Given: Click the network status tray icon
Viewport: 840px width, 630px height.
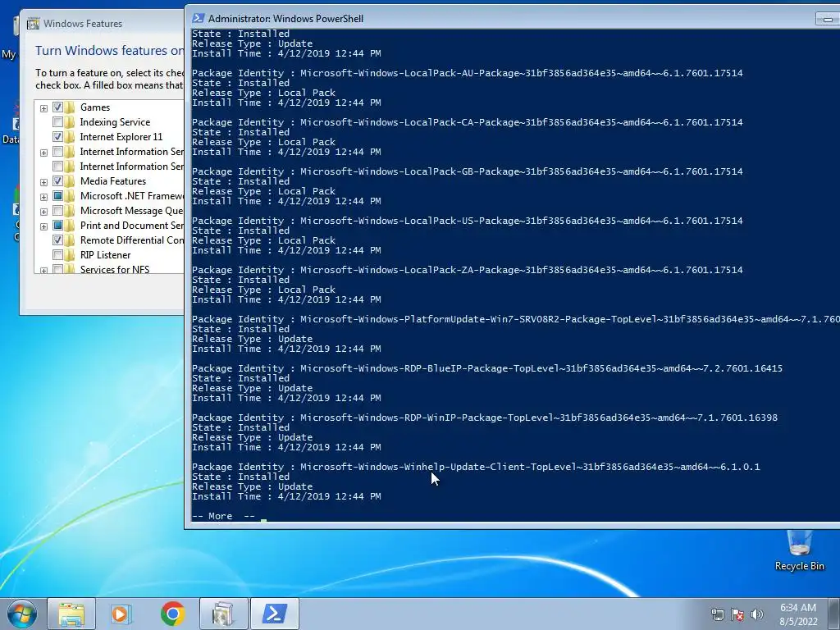Looking at the screenshot, I should coord(717,614).
